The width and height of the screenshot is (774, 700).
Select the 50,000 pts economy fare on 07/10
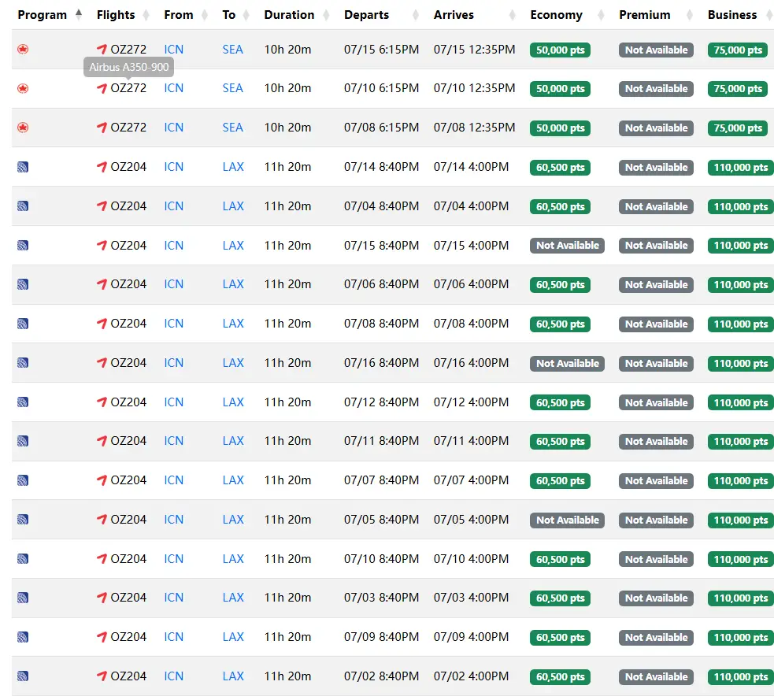click(x=560, y=89)
